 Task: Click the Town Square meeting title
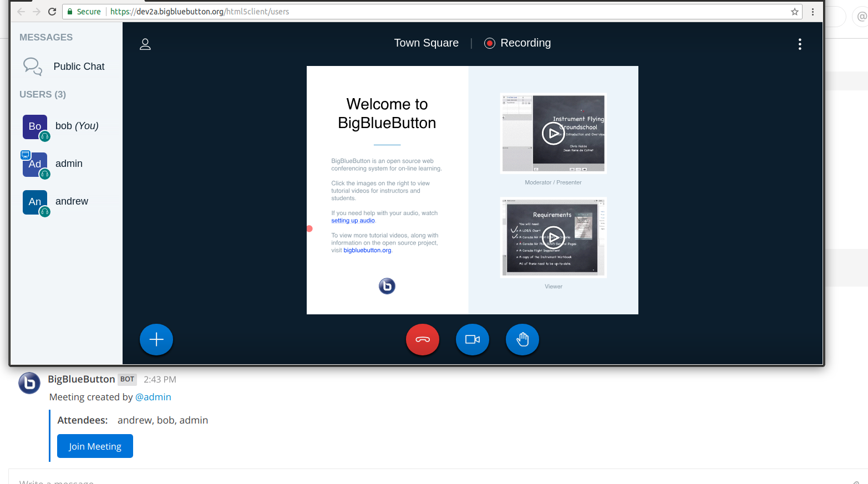click(x=426, y=43)
